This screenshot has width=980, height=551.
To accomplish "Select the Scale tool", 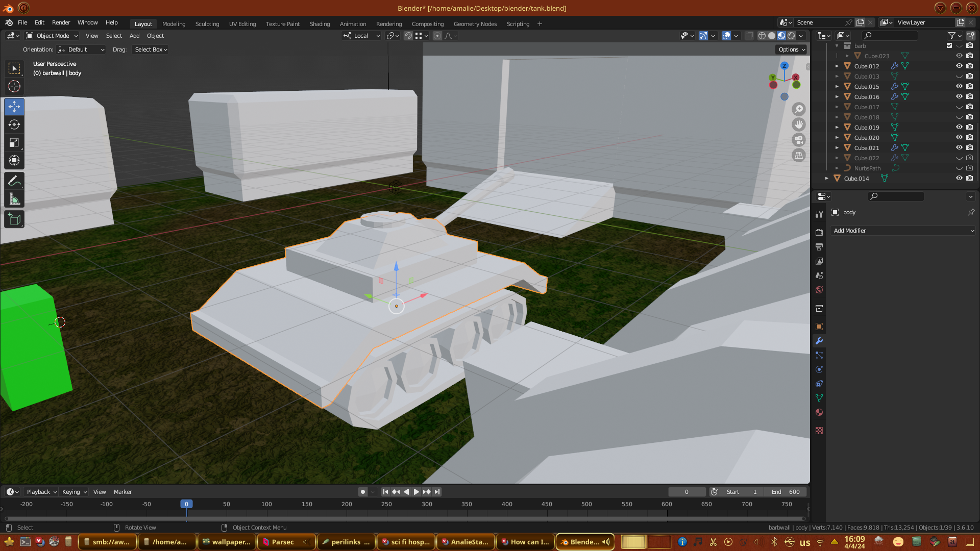I will click(14, 143).
